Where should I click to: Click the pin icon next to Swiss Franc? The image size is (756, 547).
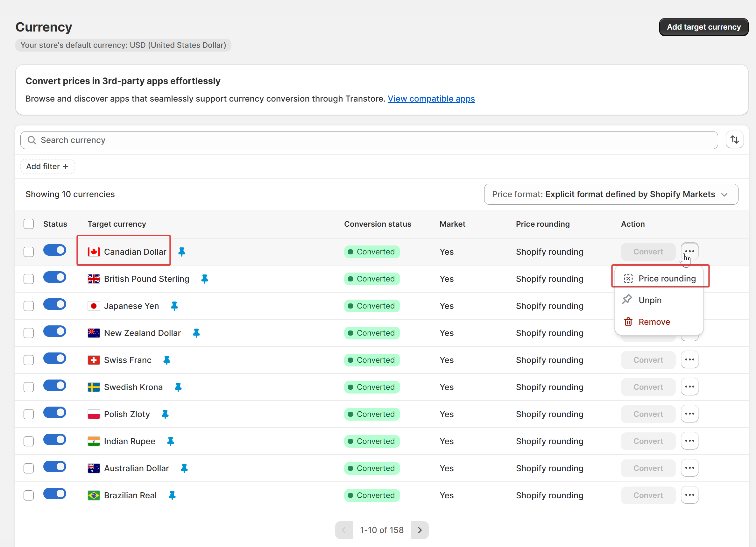tap(167, 360)
